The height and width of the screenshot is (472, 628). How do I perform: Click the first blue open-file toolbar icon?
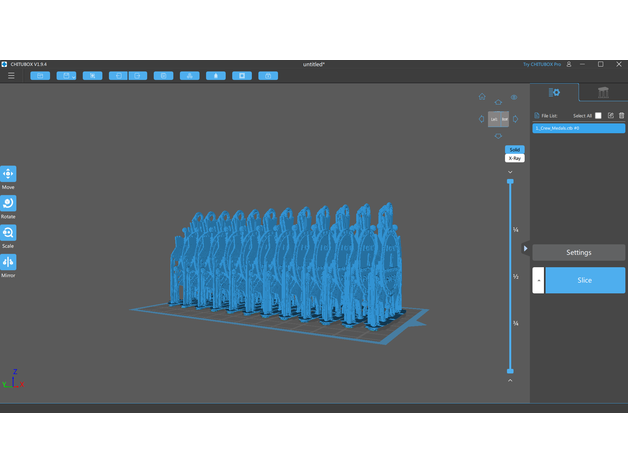pyautogui.click(x=40, y=75)
